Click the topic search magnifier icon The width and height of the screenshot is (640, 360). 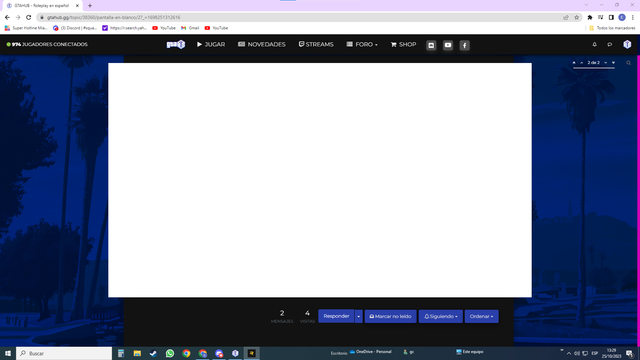pos(629,63)
